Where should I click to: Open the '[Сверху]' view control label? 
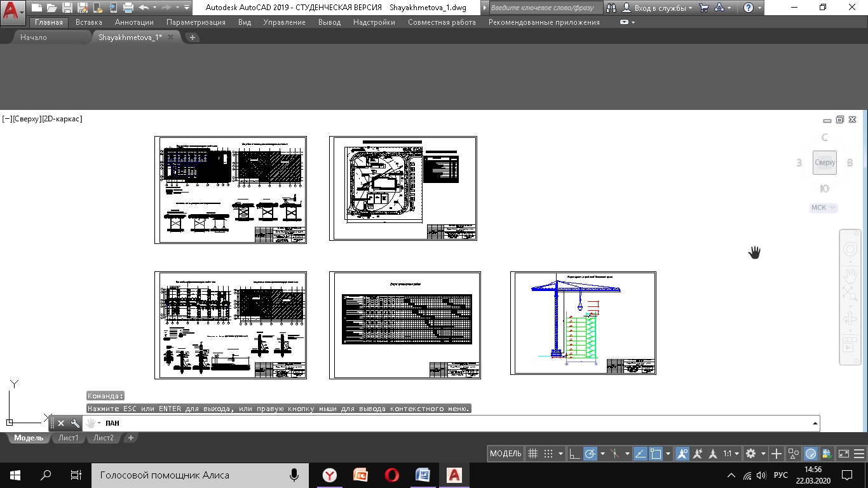26,119
